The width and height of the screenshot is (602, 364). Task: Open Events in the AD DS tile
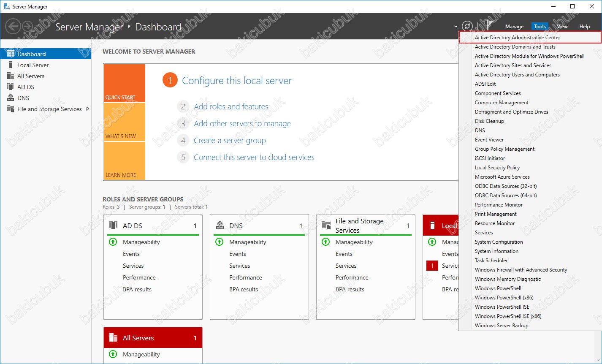pos(131,254)
